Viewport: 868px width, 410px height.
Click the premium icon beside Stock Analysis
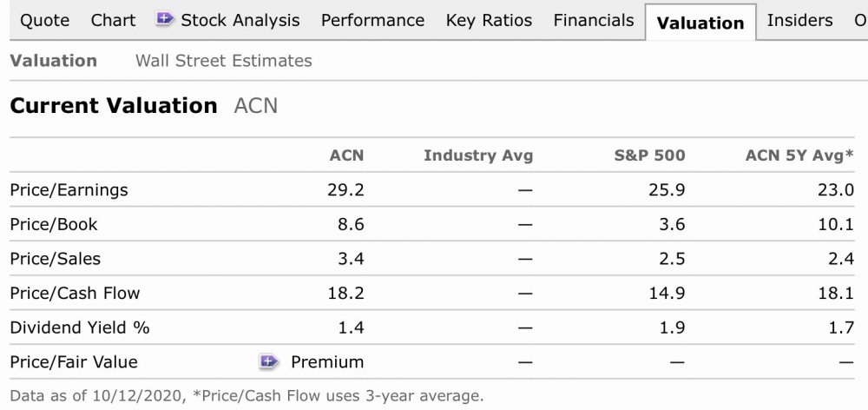[x=165, y=19]
